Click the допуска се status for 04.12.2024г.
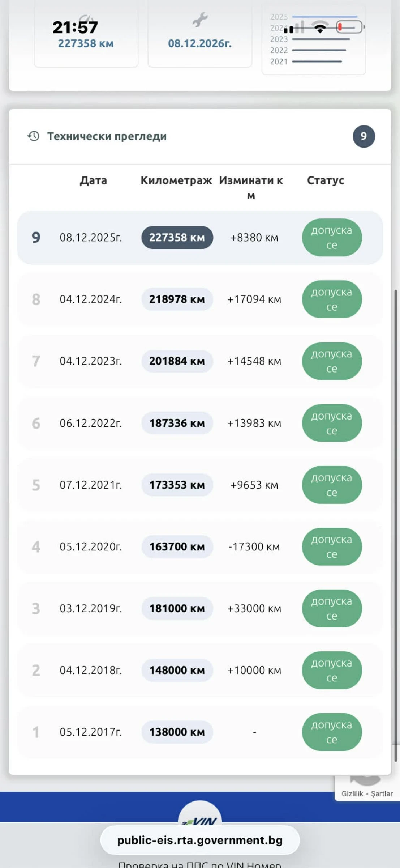400x868 pixels. (332, 299)
